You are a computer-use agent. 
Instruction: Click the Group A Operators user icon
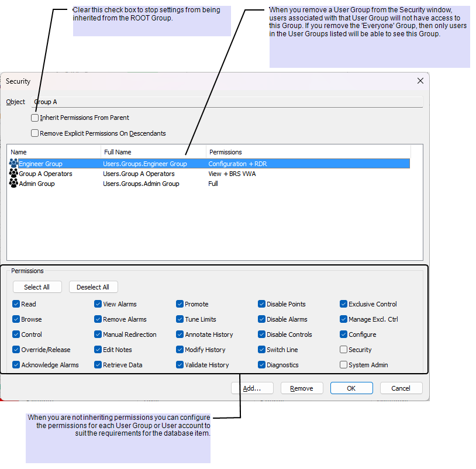(13, 174)
